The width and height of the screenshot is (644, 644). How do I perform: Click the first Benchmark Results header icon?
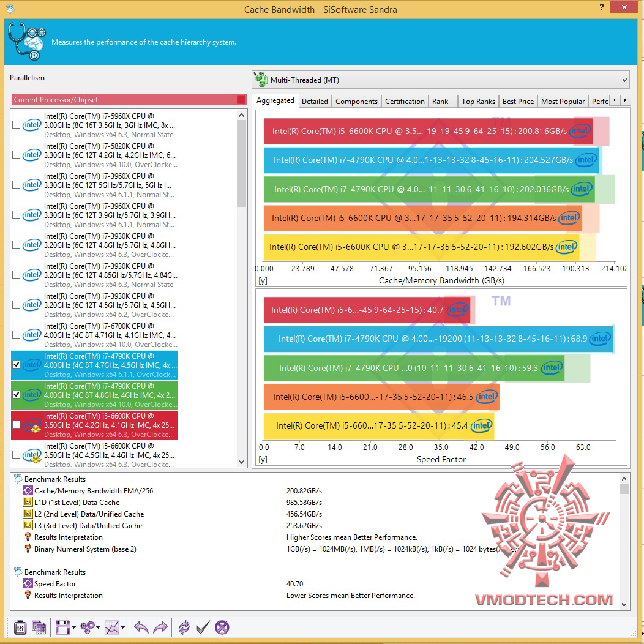point(18,479)
